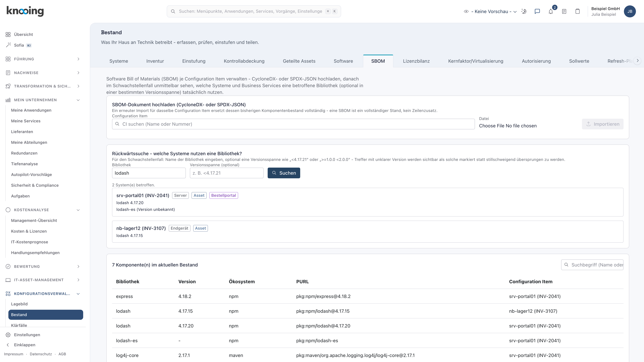Screen dimensions: 644x362
Task: Click the Bestellportal tag on srv-portal01
Action: point(224,195)
